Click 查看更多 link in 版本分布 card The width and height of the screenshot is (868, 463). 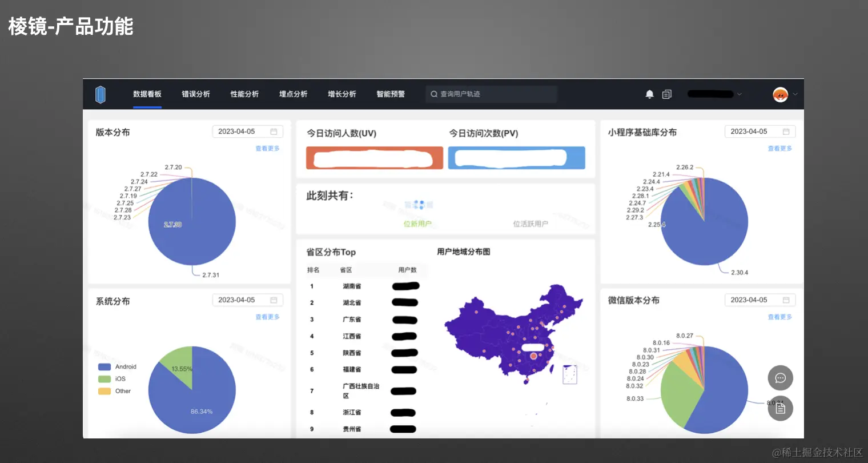point(267,149)
